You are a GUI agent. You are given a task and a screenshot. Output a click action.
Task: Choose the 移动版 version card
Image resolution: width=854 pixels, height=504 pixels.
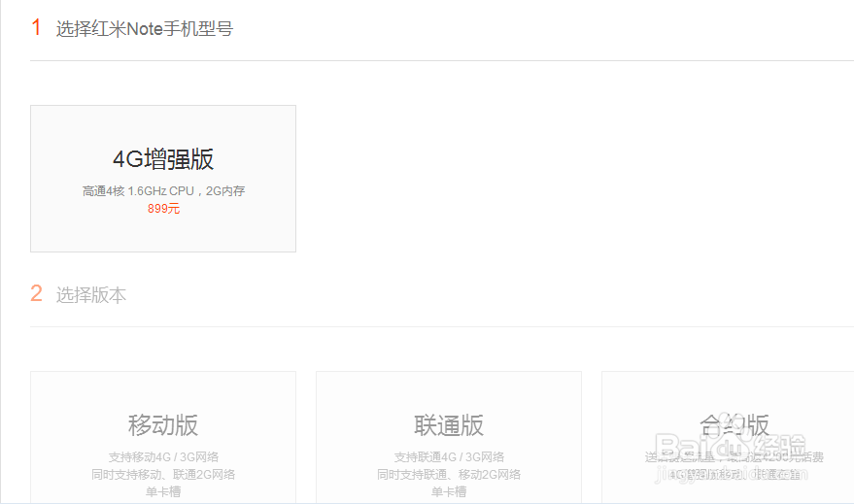(163, 438)
